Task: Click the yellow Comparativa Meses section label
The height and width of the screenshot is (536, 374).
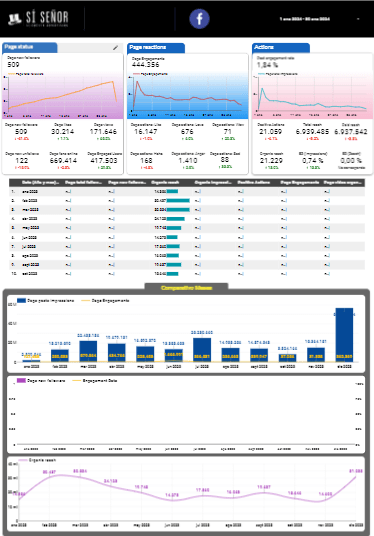Action: coord(186,288)
